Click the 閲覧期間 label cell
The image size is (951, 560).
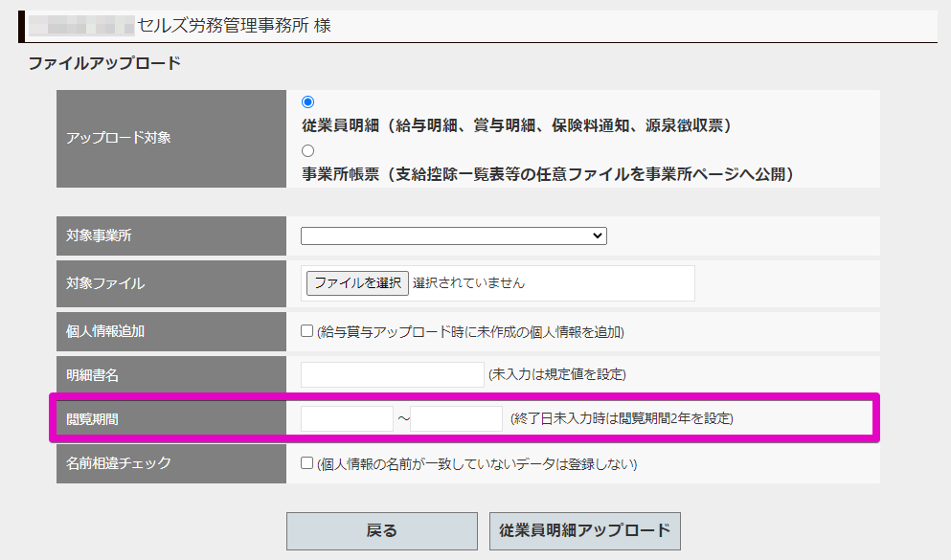pyautogui.click(x=171, y=418)
